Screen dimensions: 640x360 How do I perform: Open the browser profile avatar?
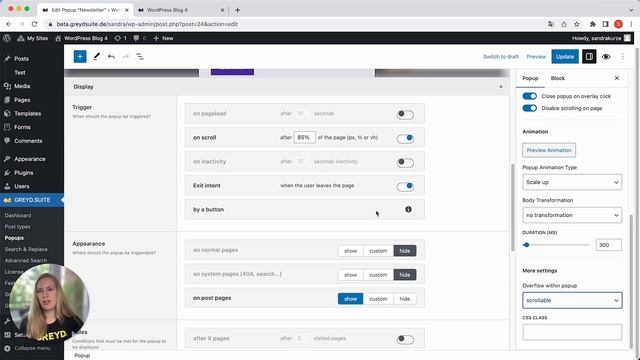(x=618, y=24)
